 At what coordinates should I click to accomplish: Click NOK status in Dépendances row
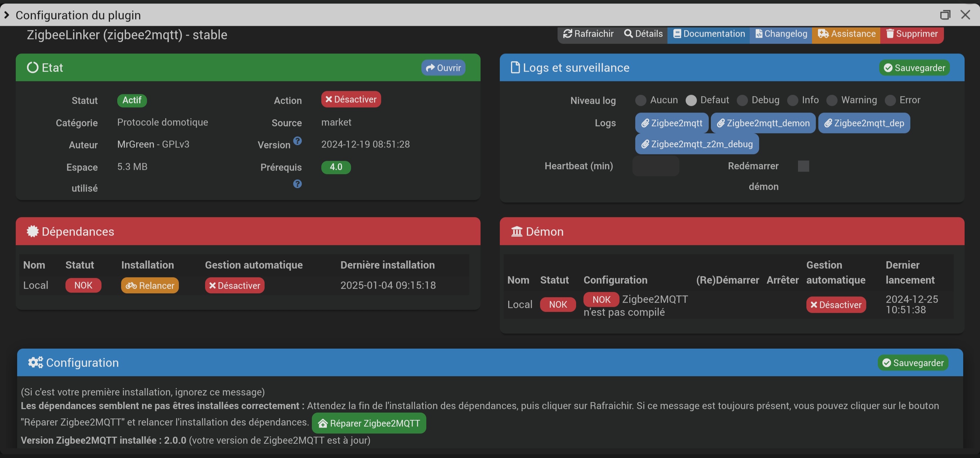click(83, 285)
